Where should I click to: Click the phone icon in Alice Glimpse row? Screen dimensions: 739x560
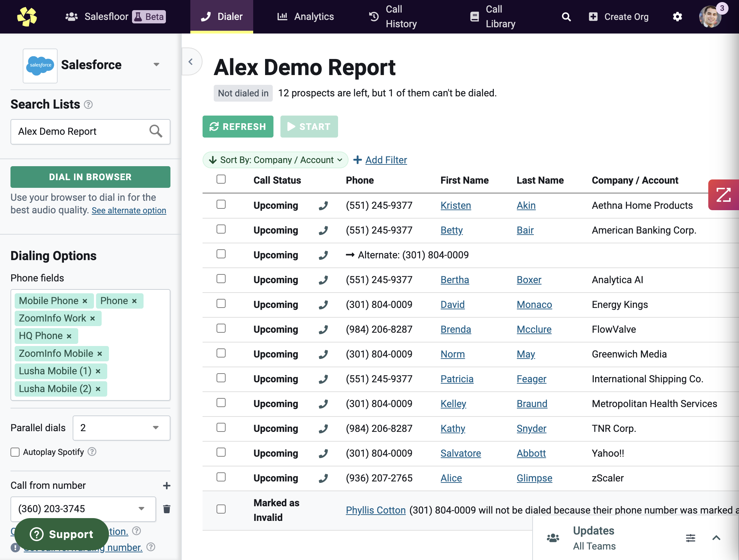(x=323, y=478)
